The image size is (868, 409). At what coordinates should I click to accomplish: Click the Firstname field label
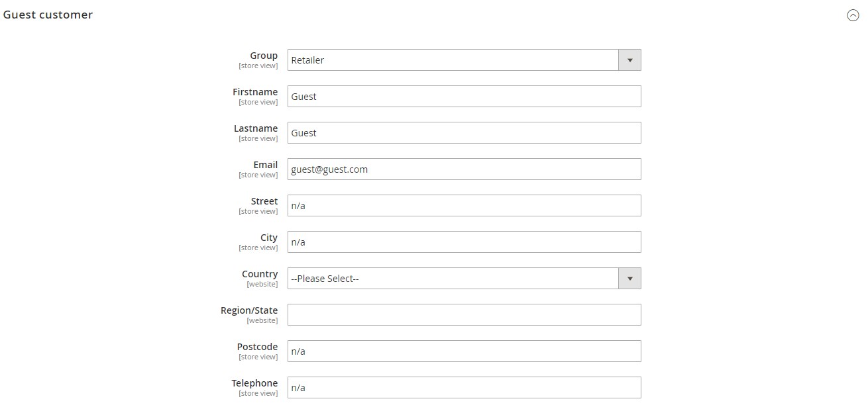255,92
